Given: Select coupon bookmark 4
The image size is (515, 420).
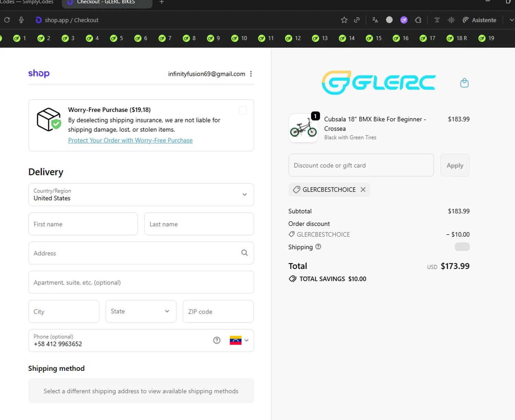Looking at the screenshot, I should click(x=92, y=38).
